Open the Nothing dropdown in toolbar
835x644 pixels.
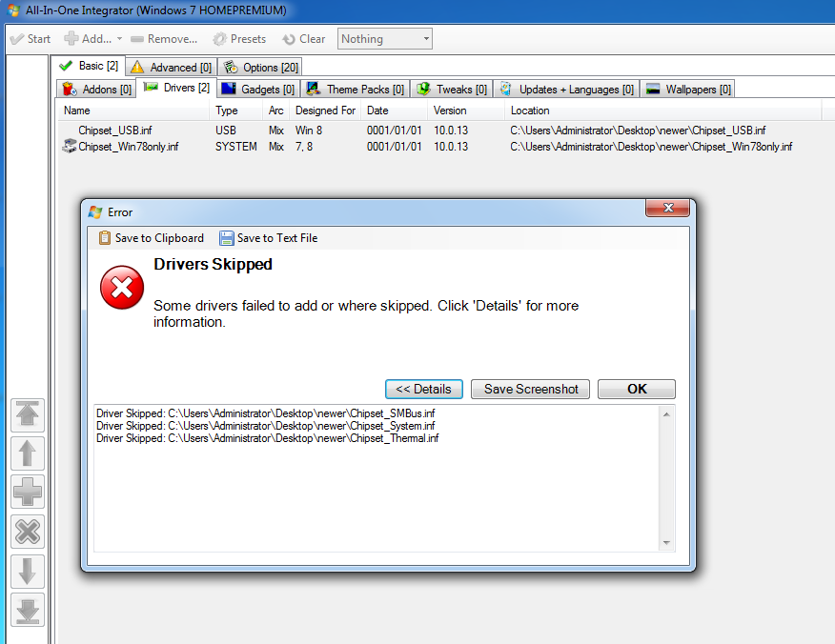coord(385,39)
